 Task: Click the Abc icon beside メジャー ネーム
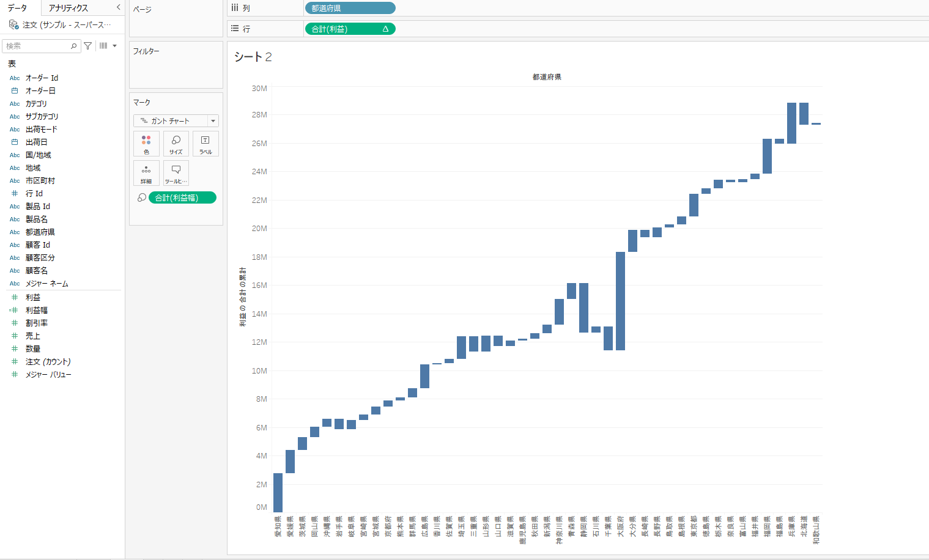pyautogui.click(x=15, y=283)
